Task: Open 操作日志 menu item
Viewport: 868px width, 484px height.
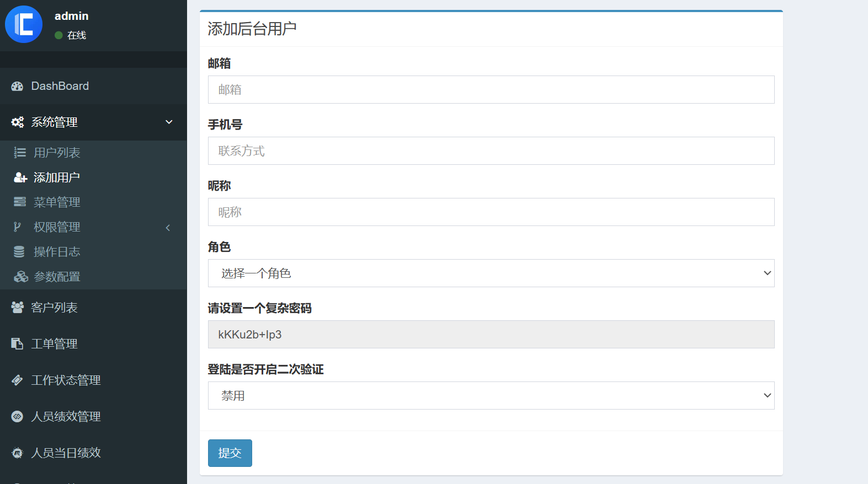Action: pos(93,252)
